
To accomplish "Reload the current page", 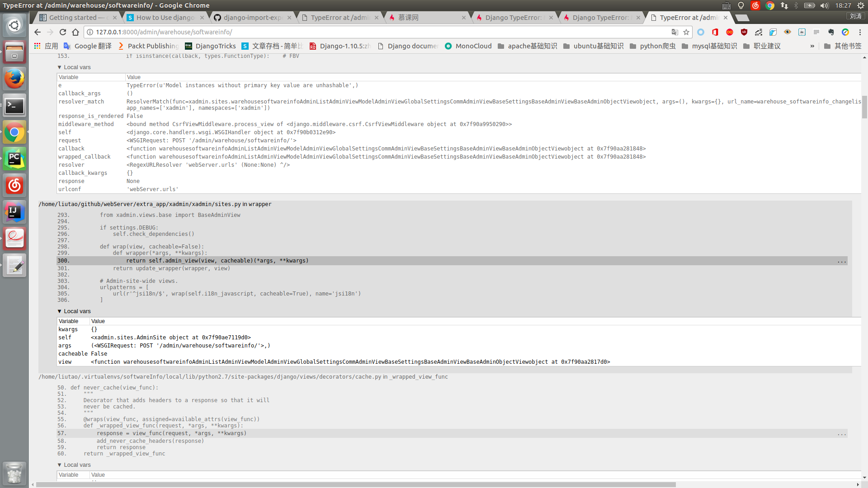I will coord(62,32).
